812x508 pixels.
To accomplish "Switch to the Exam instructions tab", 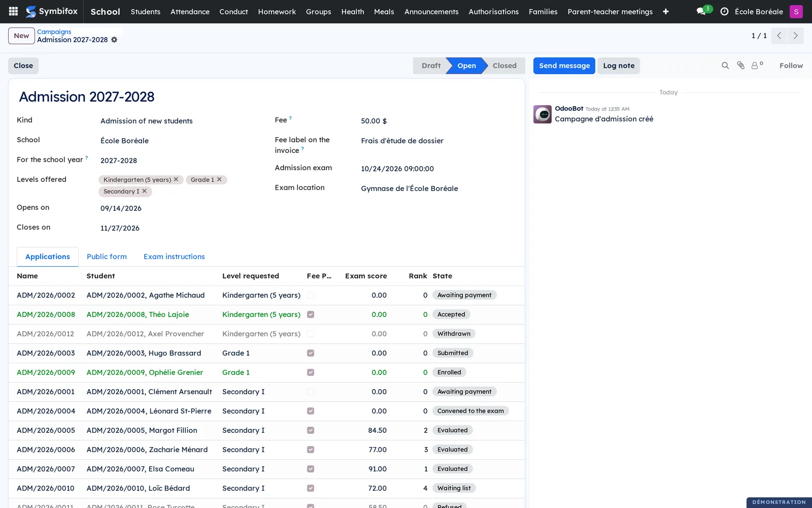I will point(174,257).
